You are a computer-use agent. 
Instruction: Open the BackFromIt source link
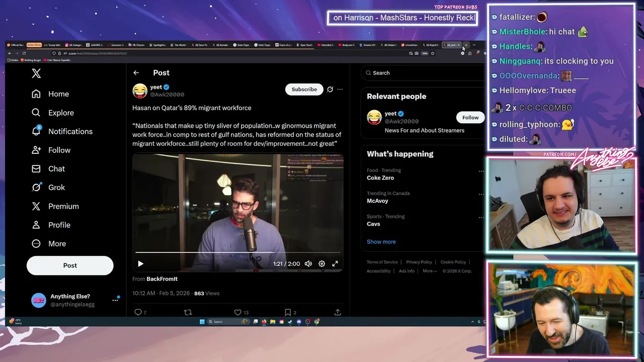click(x=162, y=279)
